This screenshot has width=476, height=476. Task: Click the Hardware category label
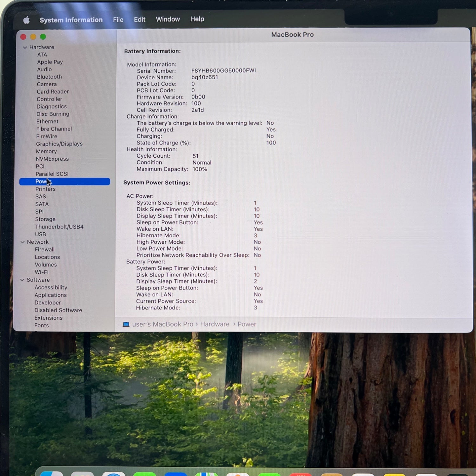coord(42,47)
